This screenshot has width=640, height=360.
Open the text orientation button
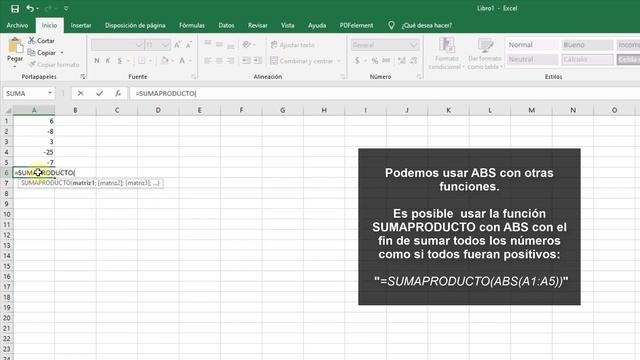tap(246, 45)
